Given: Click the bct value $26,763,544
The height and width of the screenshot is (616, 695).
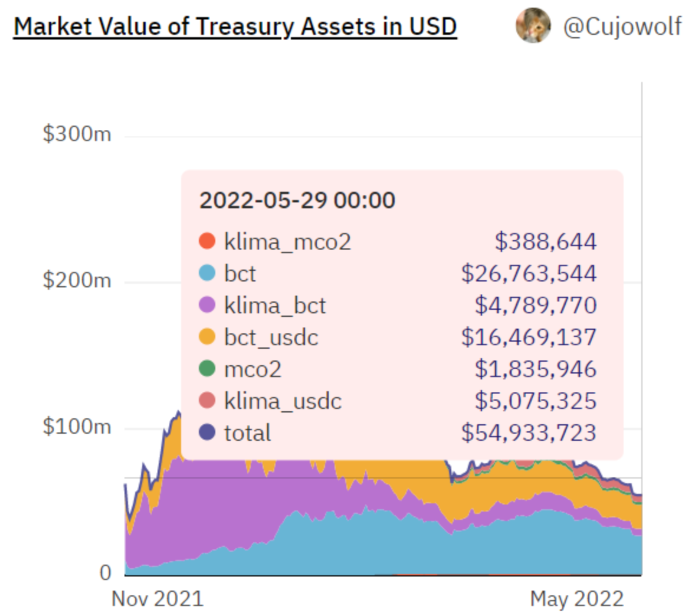Looking at the screenshot, I should (x=529, y=273).
